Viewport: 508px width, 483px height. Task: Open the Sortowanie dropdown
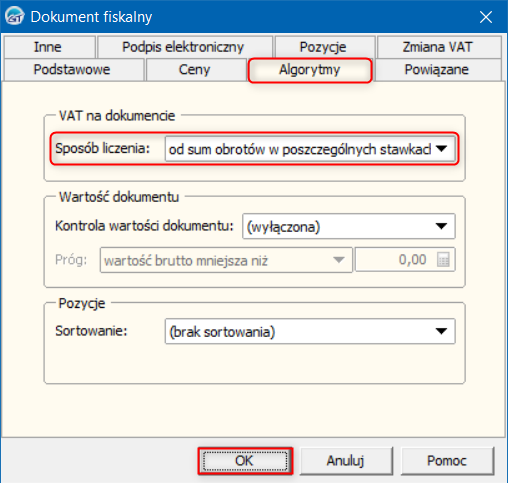click(310, 331)
